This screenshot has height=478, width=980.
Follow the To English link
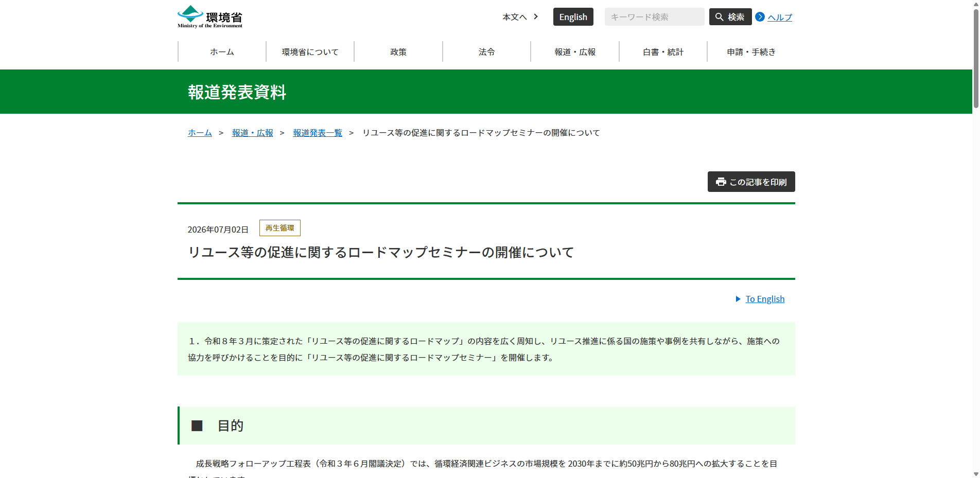pyautogui.click(x=765, y=299)
